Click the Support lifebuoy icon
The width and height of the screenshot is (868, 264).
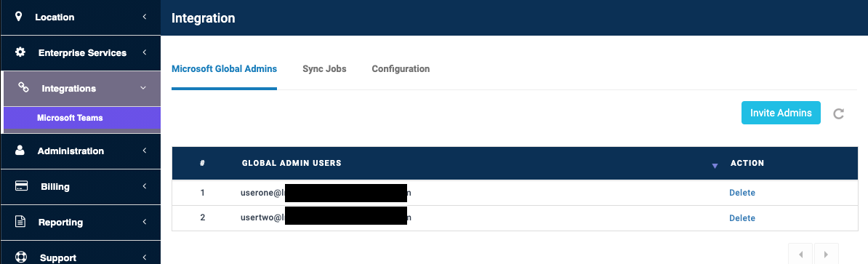[21, 257]
